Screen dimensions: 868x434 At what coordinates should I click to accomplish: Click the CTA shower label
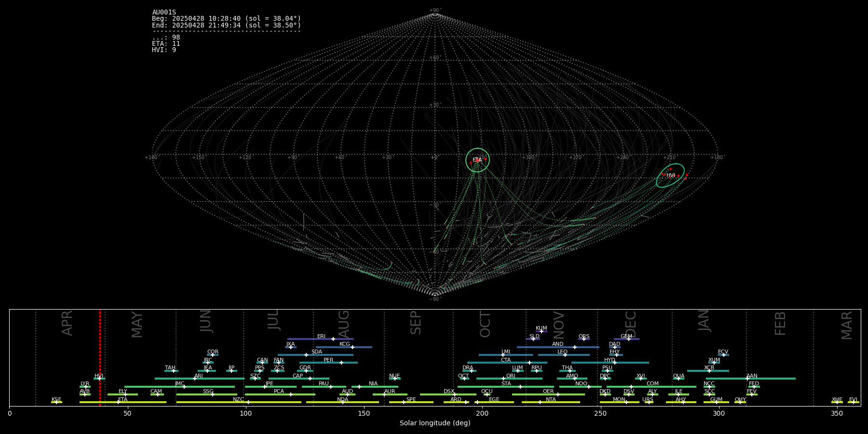[x=506, y=360]
